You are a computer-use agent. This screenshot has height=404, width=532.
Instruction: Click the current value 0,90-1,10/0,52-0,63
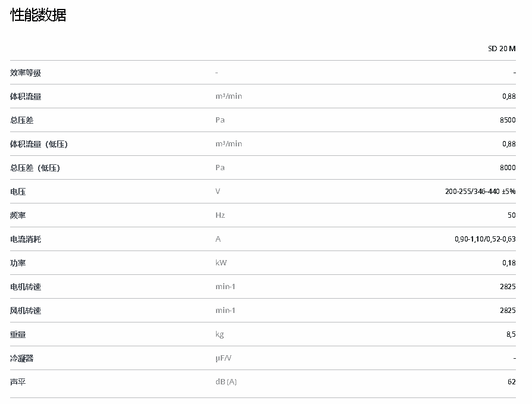485,239
